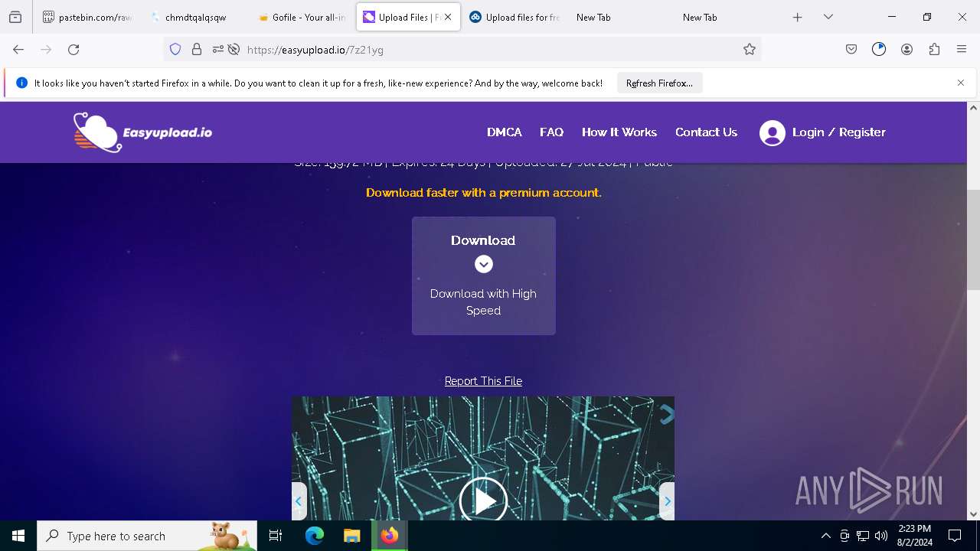Open the Firefox View icon
The width and height of the screenshot is (980, 551).
[x=15, y=17]
